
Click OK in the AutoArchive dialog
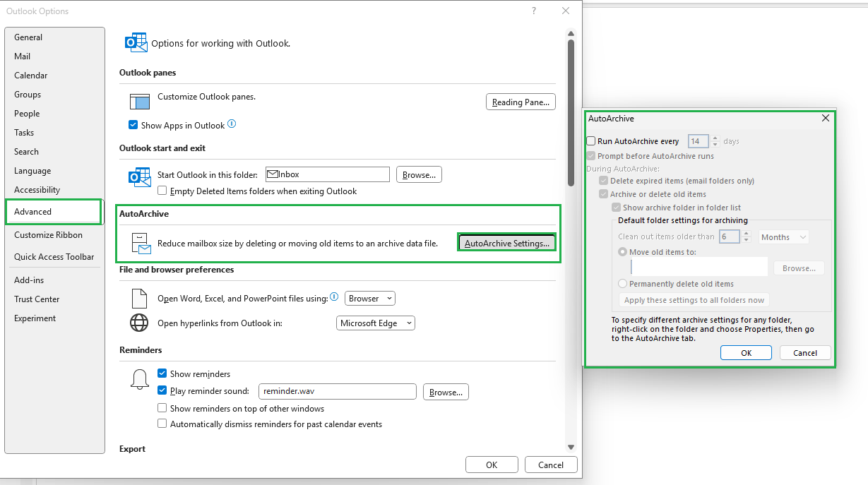[746, 353]
